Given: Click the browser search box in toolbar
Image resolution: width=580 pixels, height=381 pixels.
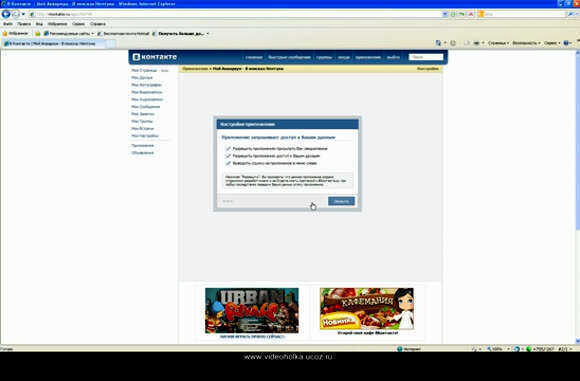Looking at the screenshot, I should click(x=523, y=14).
